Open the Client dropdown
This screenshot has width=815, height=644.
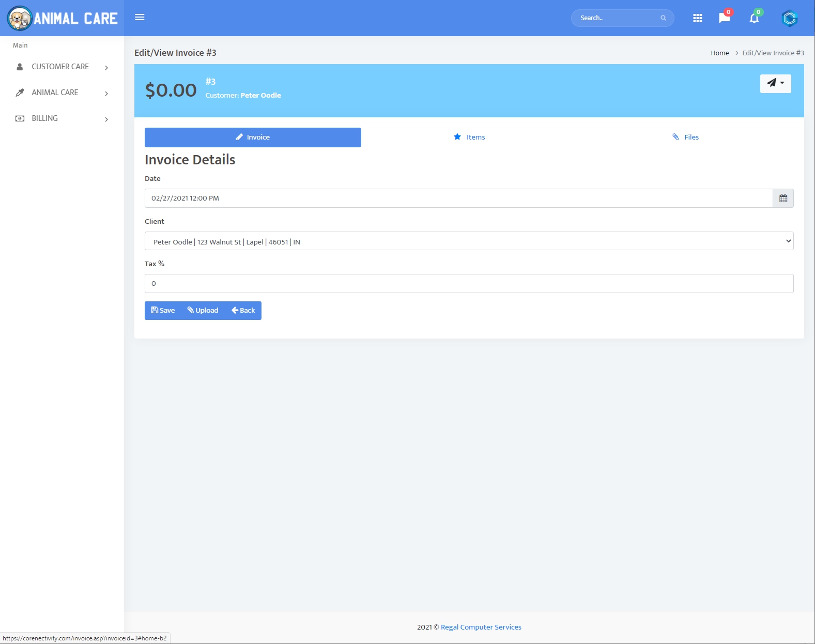pyautogui.click(x=469, y=241)
